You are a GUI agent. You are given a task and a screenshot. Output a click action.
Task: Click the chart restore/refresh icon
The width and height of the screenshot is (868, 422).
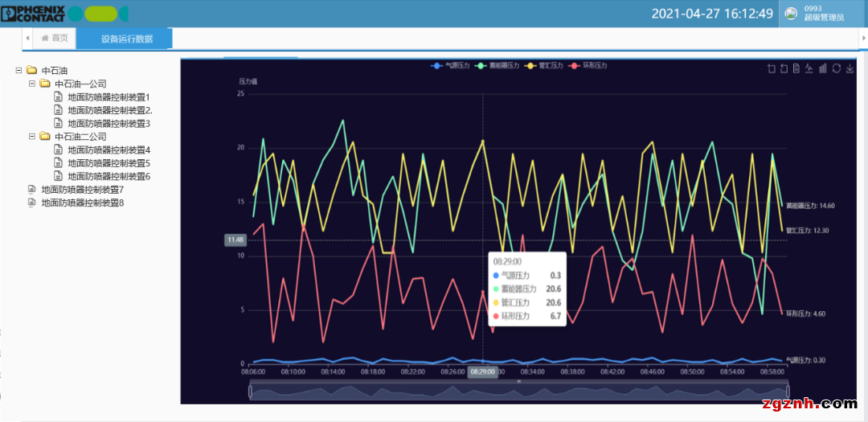click(x=837, y=68)
